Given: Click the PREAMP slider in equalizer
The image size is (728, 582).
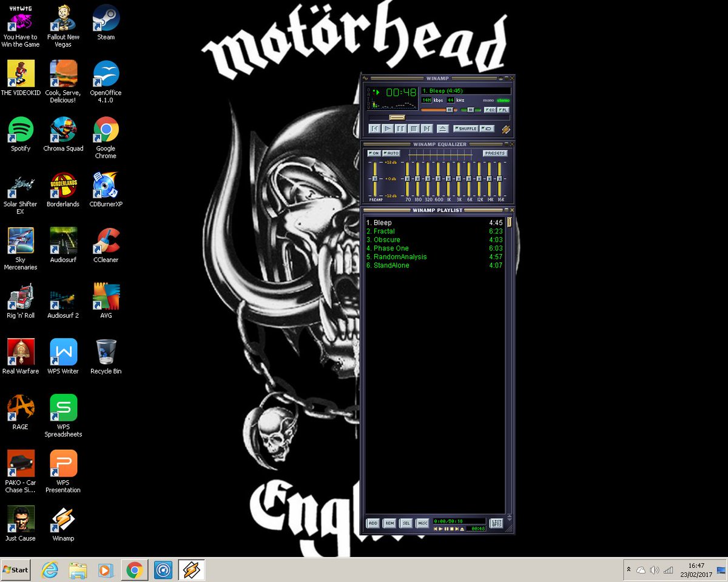Looking at the screenshot, I should point(375,179).
